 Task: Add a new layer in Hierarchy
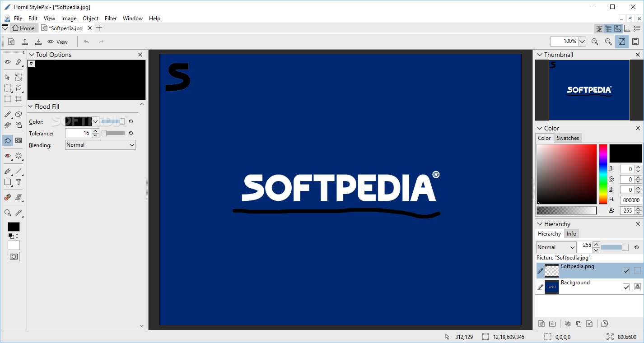point(541,324)
